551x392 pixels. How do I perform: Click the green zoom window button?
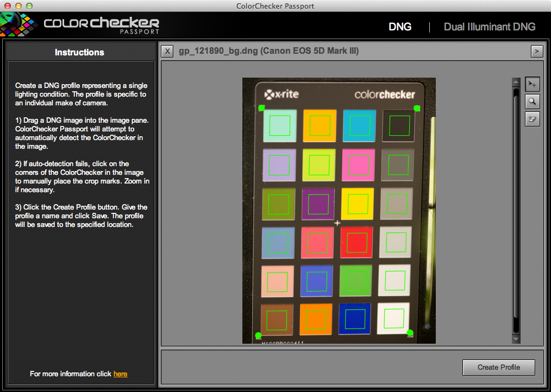point(29,6)
